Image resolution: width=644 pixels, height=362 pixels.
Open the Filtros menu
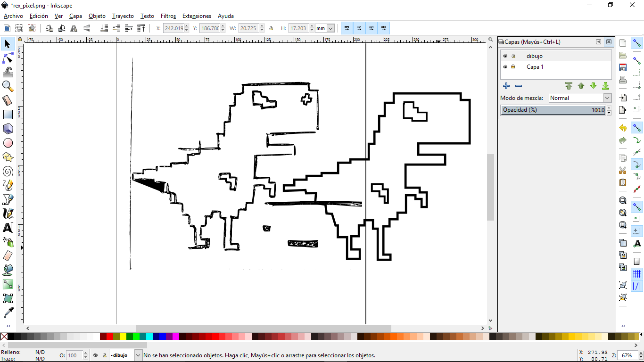tap(168, 16)
